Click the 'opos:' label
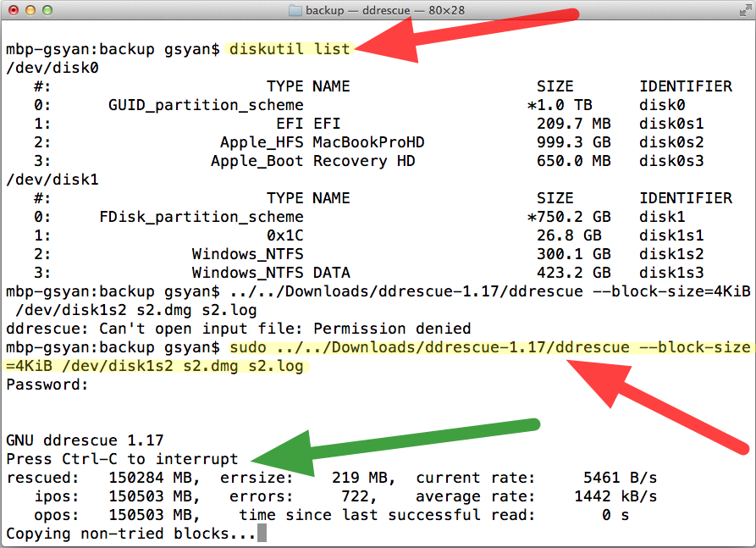This screenshot has width=756, height=548. 57,515
